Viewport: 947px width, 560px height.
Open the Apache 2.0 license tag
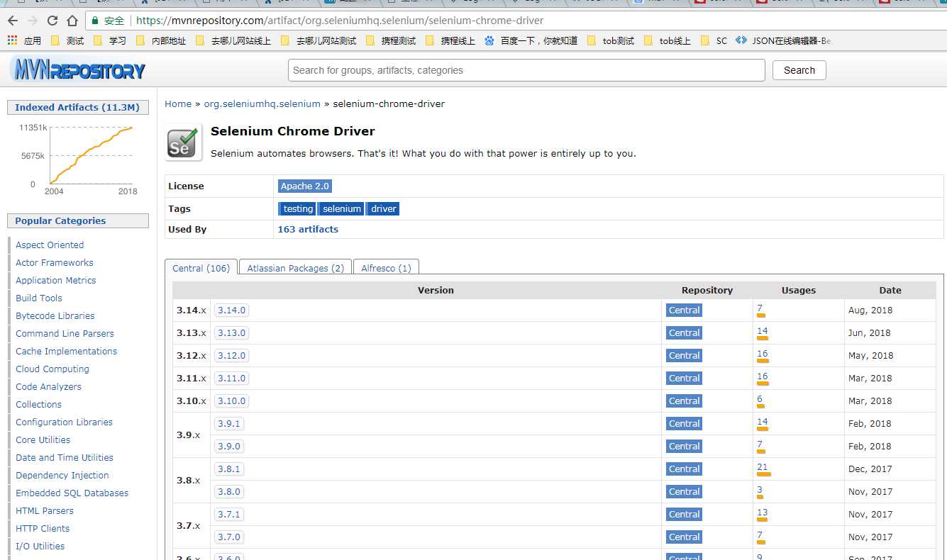tap(305, 186)
